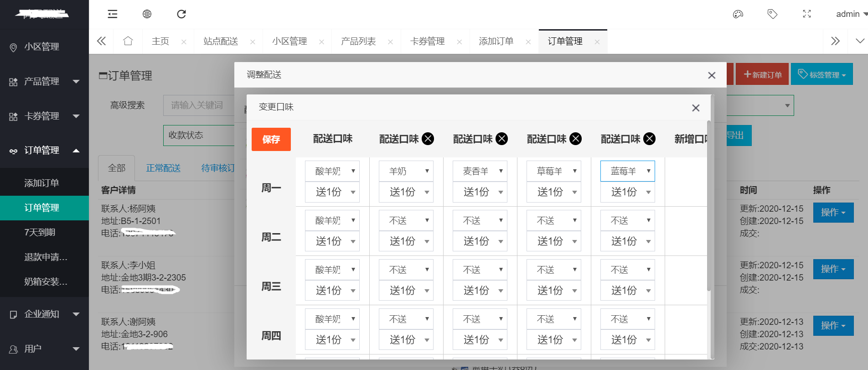Viewport: 868px width, 370px height.
Task: Close the 调整配送 dialog
Action: point(712,75)
